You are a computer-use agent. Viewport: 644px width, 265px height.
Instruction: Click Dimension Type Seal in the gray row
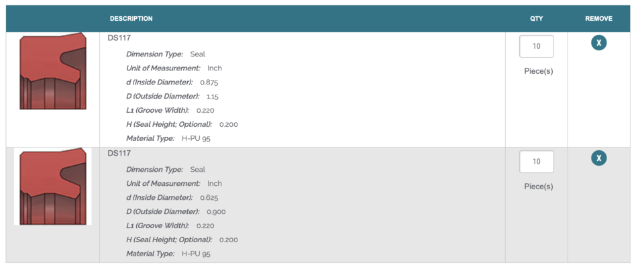click(x=166, y=170)
